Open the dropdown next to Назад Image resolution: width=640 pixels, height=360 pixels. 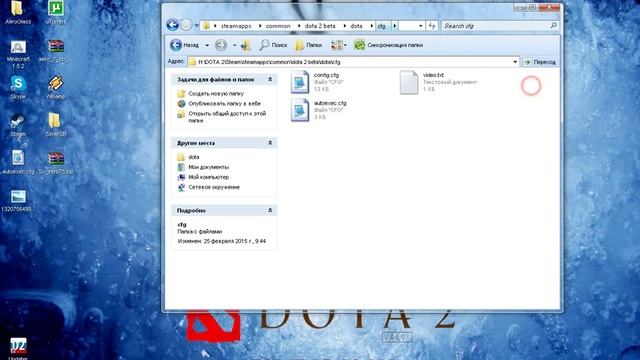[x=207, y=45]
